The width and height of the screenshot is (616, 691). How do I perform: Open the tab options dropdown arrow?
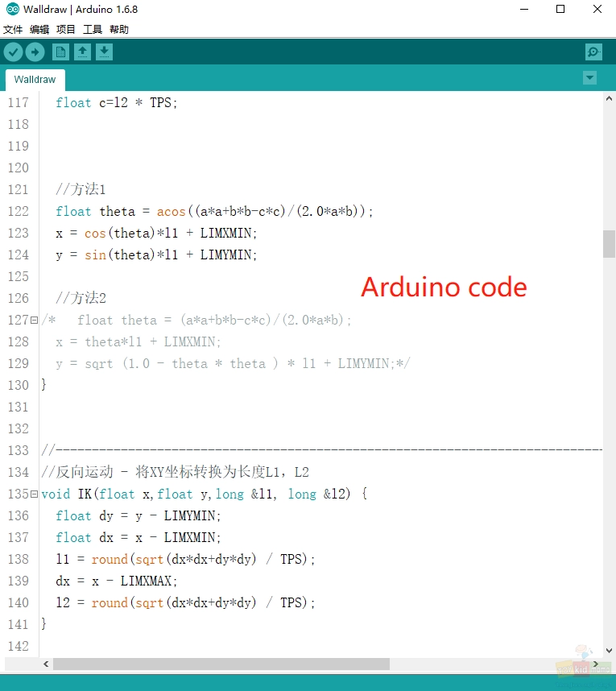pos(589,78)
